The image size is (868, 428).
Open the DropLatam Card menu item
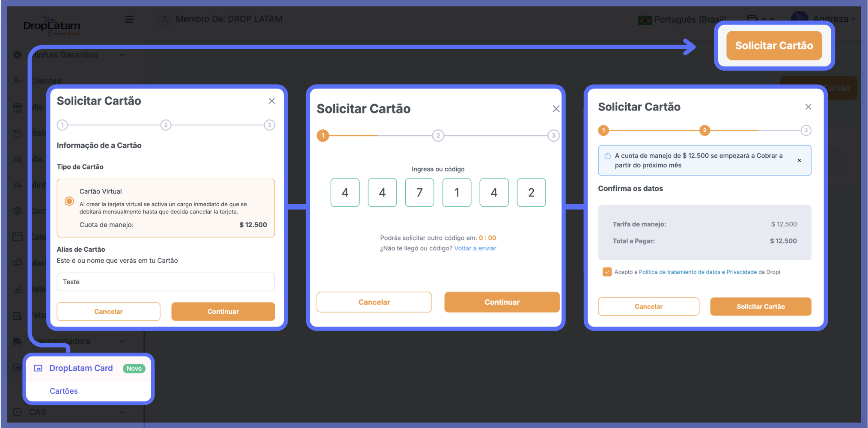click(81, 369)
